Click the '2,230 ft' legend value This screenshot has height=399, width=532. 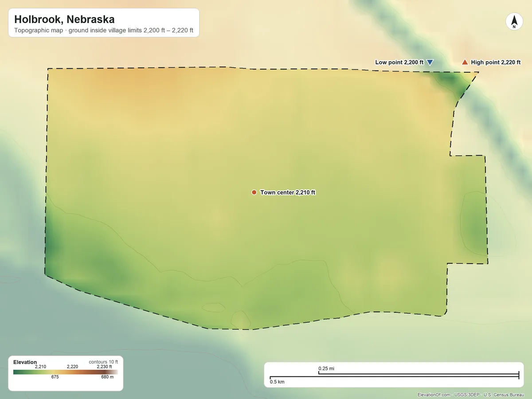[x=105, y=367]
